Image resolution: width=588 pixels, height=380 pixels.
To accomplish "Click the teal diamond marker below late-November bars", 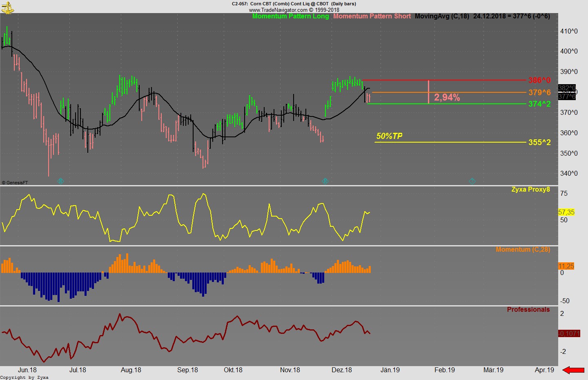I will point(325,181).
